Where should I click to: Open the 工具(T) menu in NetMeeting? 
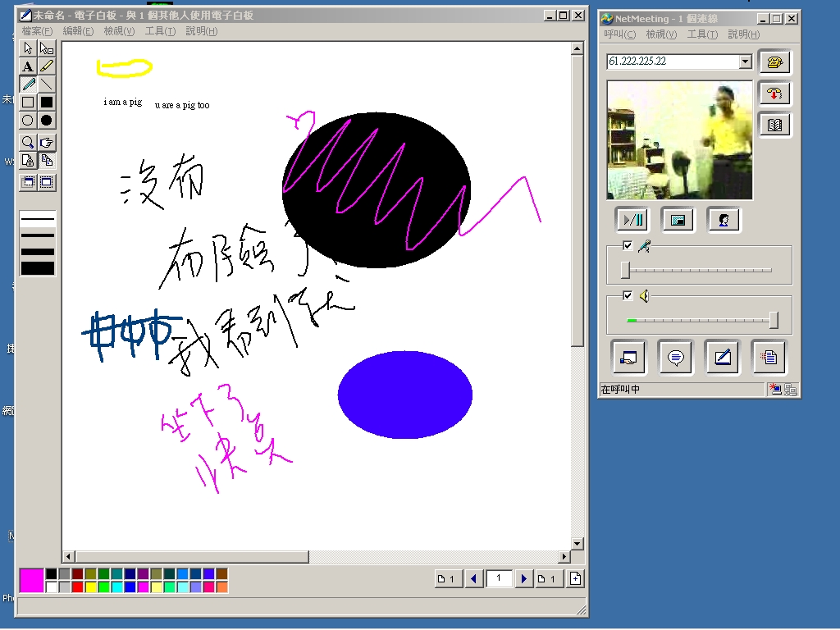click(701, 34)
